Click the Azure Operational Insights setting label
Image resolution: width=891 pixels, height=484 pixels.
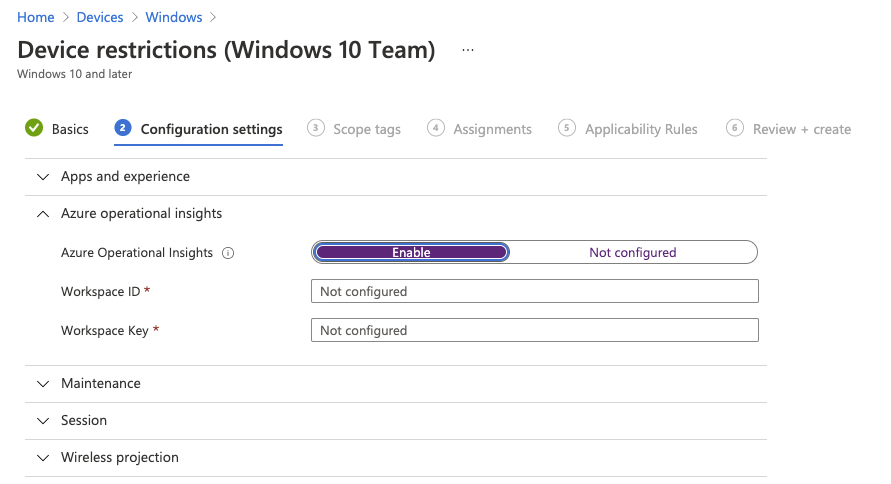pyautogui.click(x=137, y=253)
